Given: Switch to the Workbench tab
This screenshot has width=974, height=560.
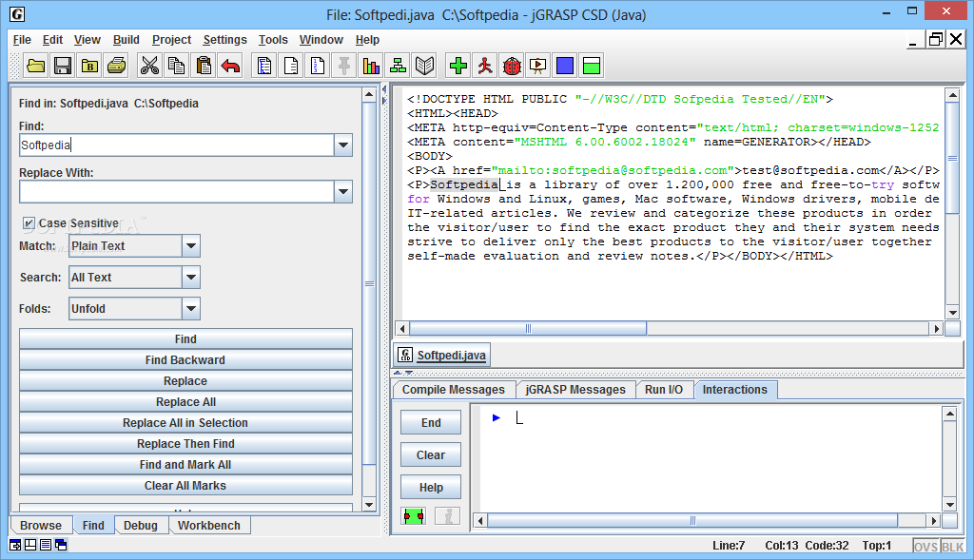Looking at the screenshot, I should 208,525.
